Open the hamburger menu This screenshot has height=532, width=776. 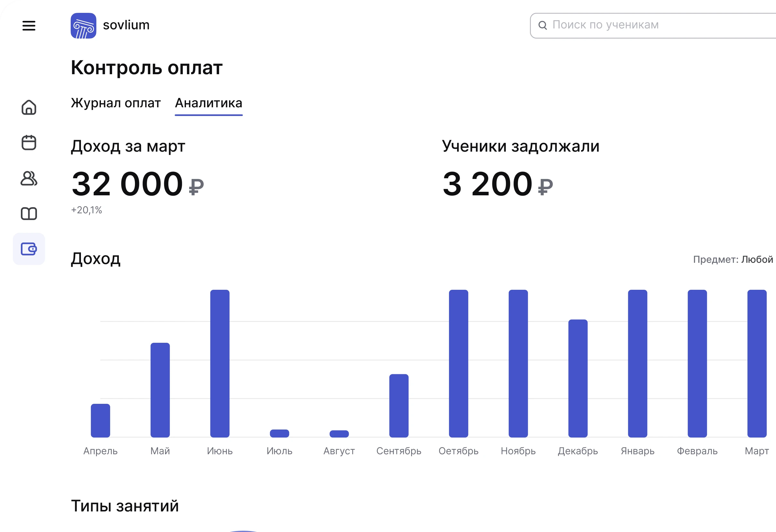pos(29,26)
